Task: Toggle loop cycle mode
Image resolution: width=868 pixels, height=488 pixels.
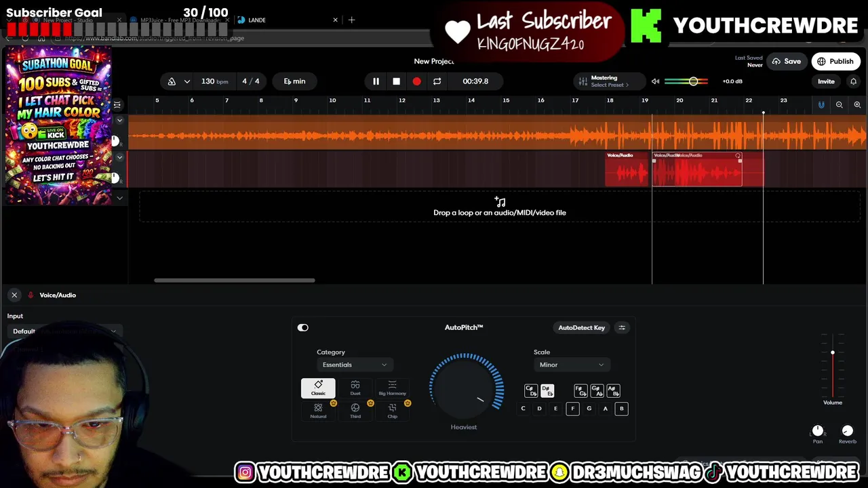Action: pos(437,81)
